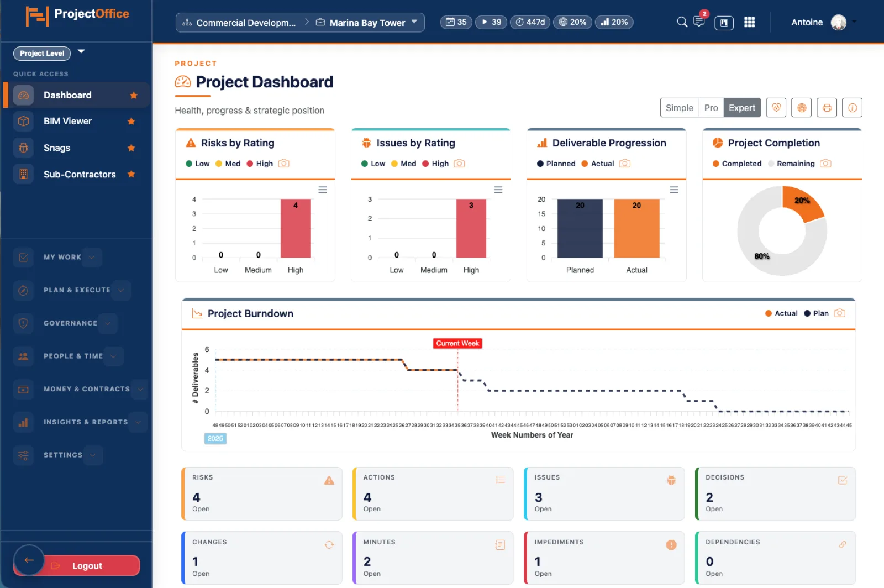The image size is (884, 588).
Task: Click the Sub-Contractors favorite star
Action: click(x=131, y=174)
